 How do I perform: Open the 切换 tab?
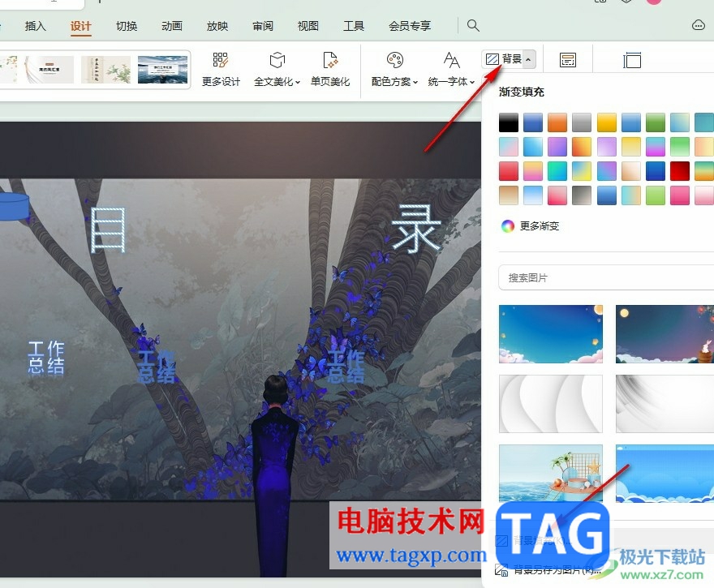click(x=127, y=26)
